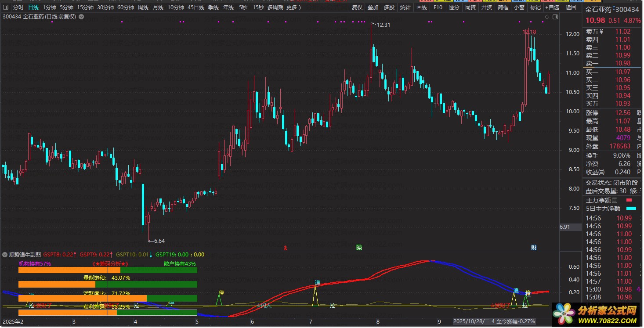This screenshot has height=328, width=644.
Task: Click the cyan 5日主力净额 color swatch
Action: tap(631, 209)
